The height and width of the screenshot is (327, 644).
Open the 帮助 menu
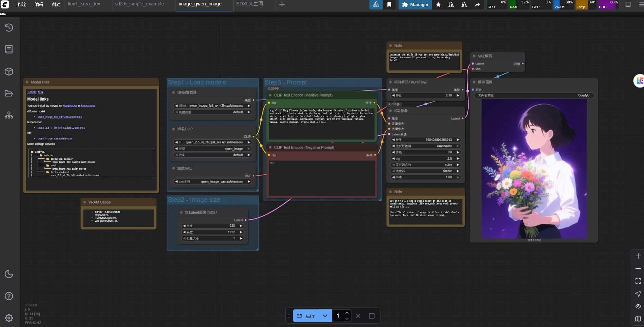point(56,4)
